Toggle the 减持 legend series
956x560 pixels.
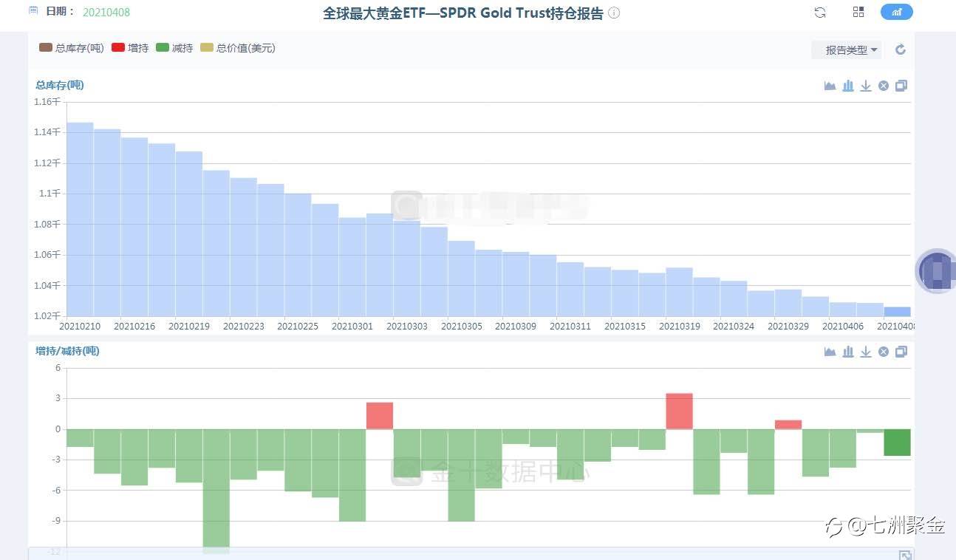[174, 48]
